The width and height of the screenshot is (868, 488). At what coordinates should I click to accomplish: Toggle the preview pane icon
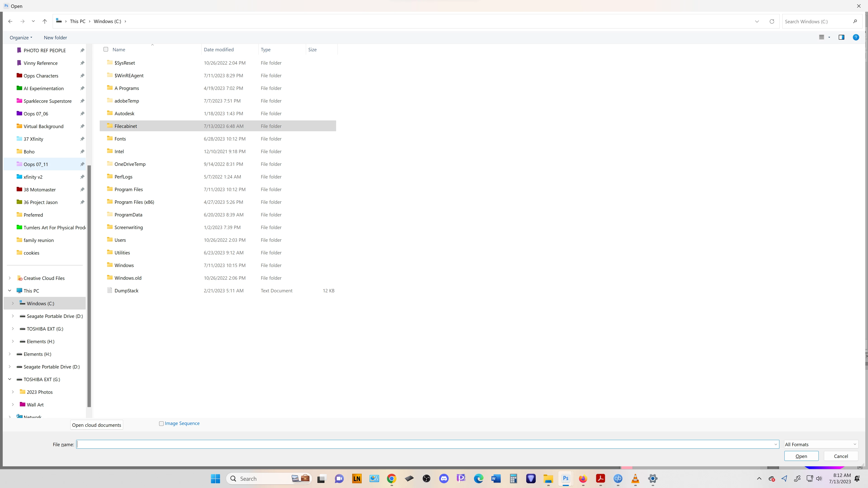pyautogui.click(x=841, y=37)
